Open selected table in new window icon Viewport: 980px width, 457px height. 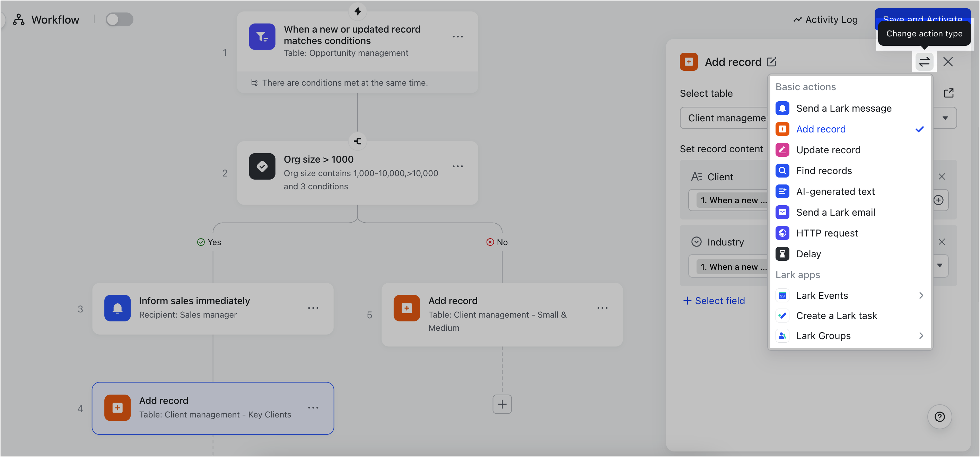(x=948, y=93)
